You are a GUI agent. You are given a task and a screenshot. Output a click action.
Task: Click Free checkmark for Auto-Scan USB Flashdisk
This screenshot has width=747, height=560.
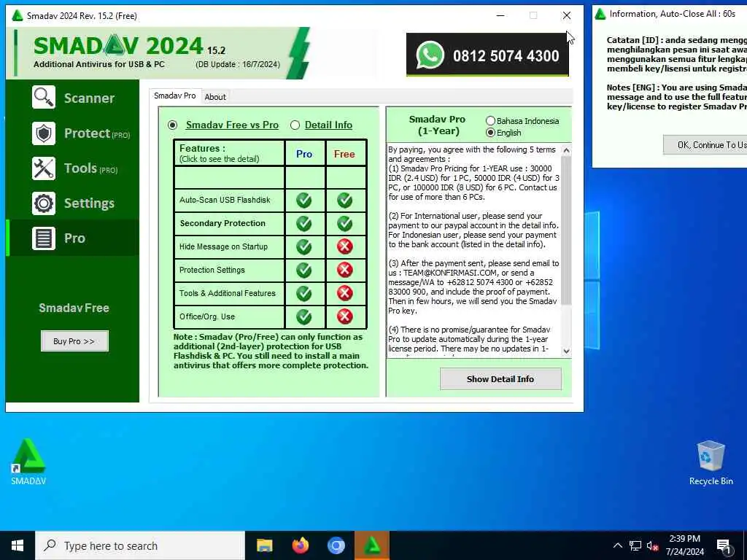pos(344,200)
